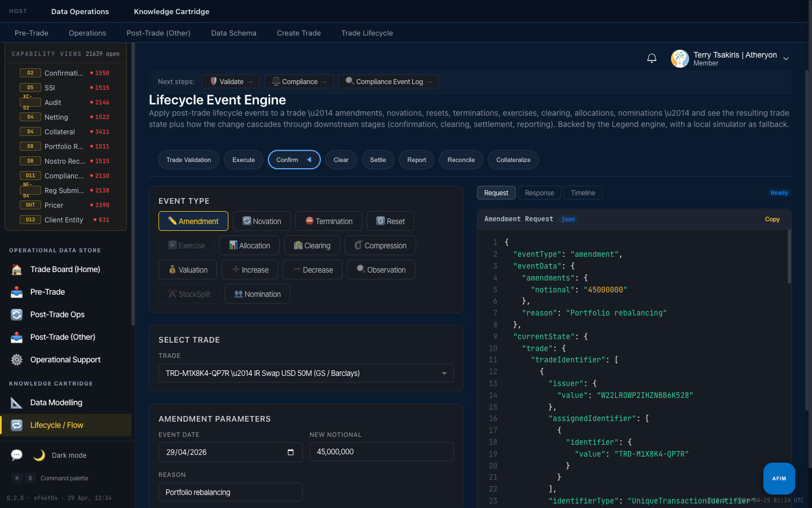The image size is (812, 508).
Task: Select the Reconcile stage pill
Action: pos(461,160)
